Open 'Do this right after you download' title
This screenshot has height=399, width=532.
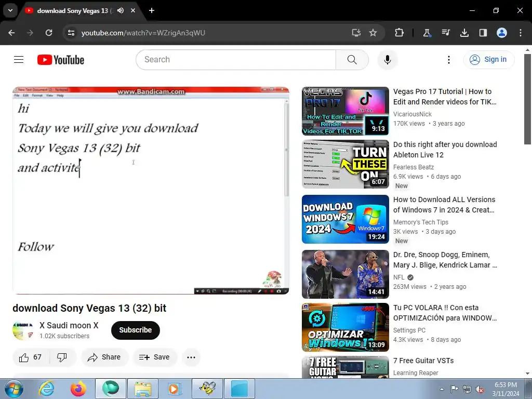445,150
